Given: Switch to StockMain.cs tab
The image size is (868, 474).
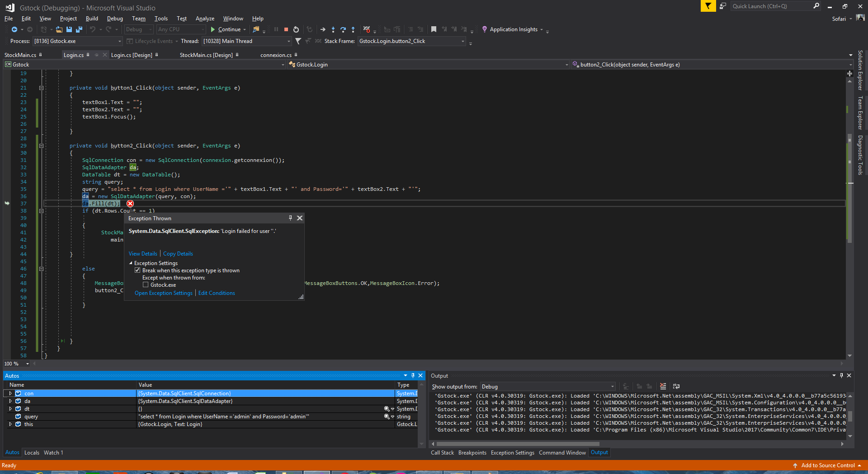Looking at the screenshot, I should click(20, 55).
